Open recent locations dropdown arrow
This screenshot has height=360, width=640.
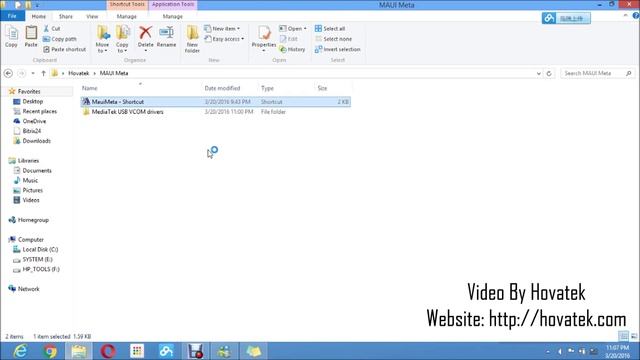tap(33, 73)
